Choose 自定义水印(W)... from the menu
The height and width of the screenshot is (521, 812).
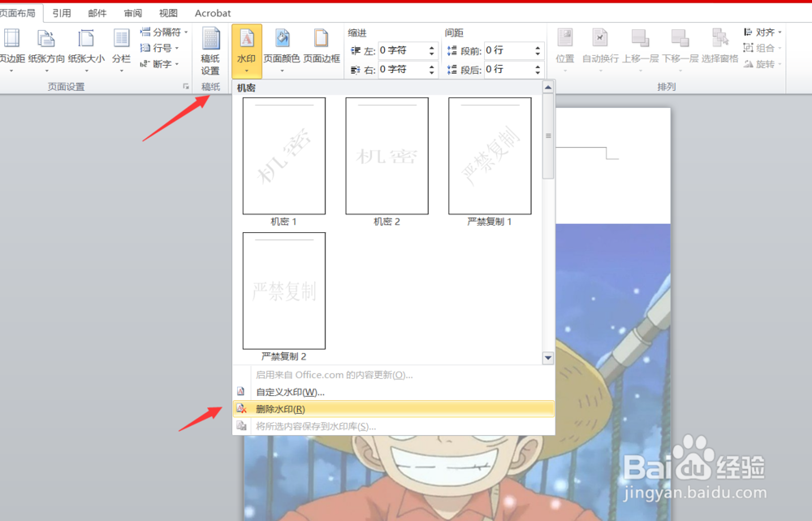(x=394, y=392)
